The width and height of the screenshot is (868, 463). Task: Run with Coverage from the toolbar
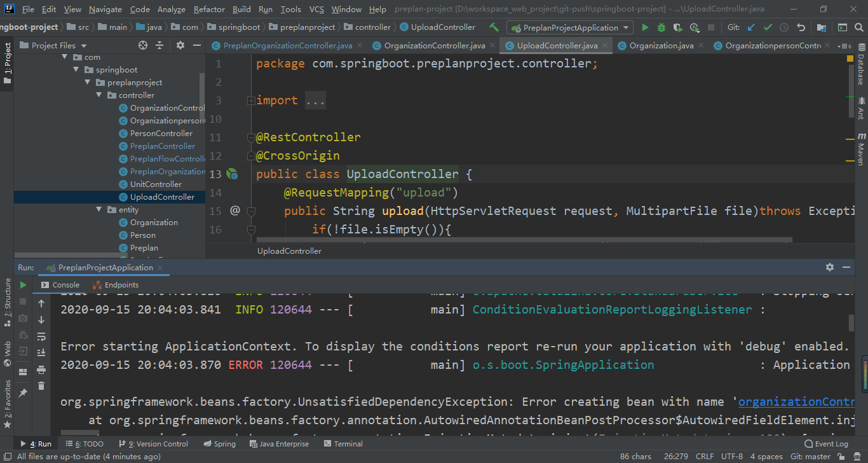(x=678, y=27)
